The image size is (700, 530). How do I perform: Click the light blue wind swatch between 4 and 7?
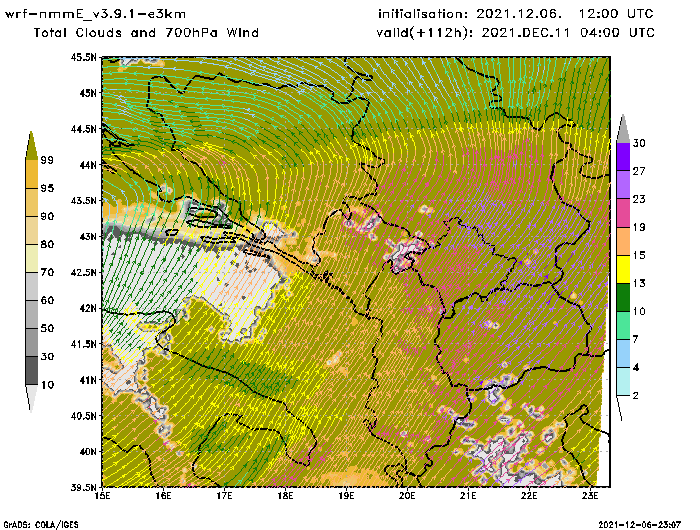click(623, 354)
